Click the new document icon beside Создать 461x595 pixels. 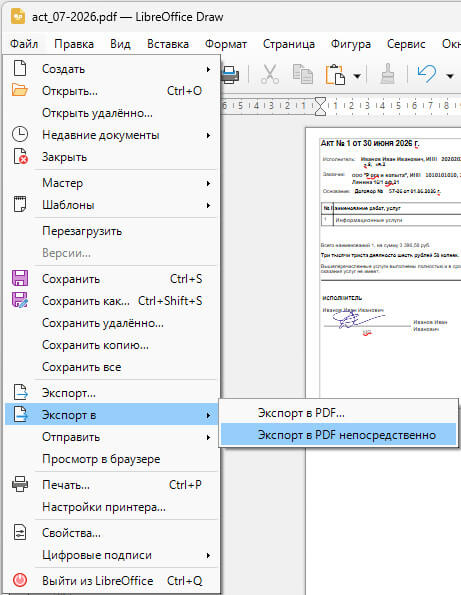pyautogui.click(x=20, y=69)
